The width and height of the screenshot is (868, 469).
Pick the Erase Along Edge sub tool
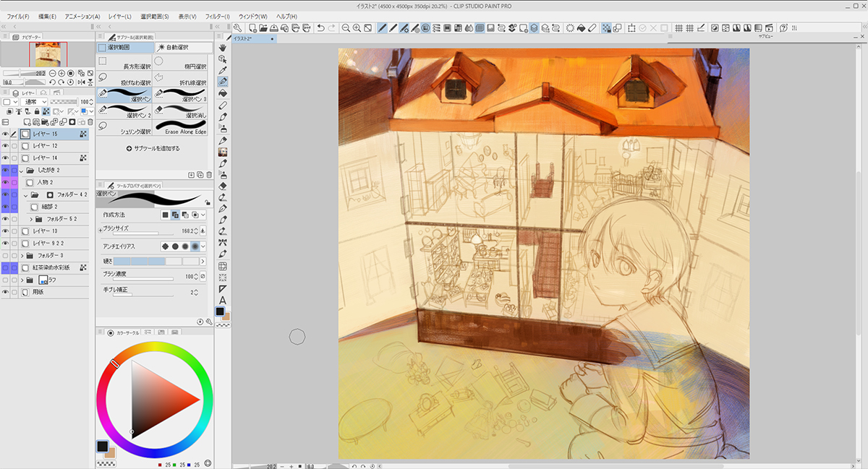[182, 128]
